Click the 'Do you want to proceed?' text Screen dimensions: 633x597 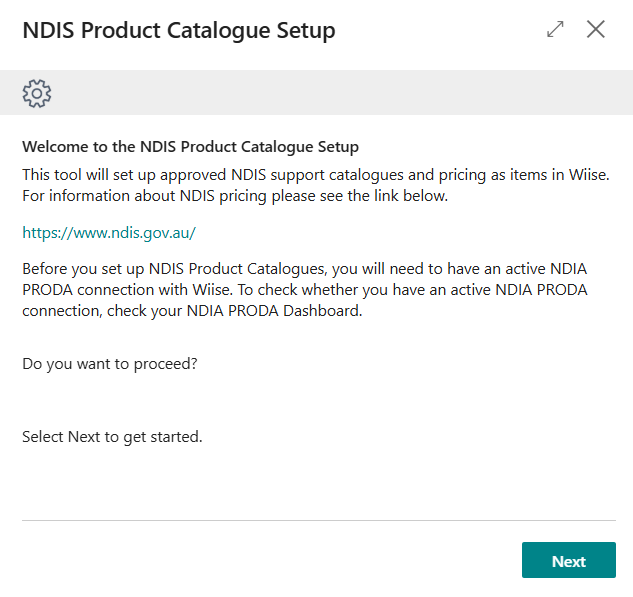(110, 364)
